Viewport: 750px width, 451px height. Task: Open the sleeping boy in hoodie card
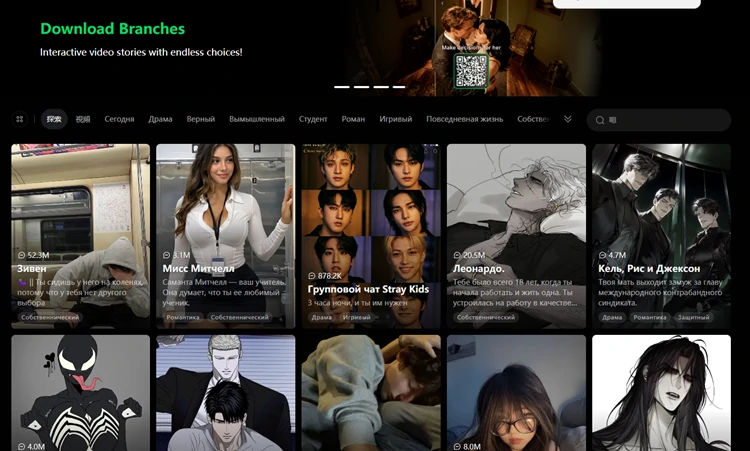[x=371, y=393]
